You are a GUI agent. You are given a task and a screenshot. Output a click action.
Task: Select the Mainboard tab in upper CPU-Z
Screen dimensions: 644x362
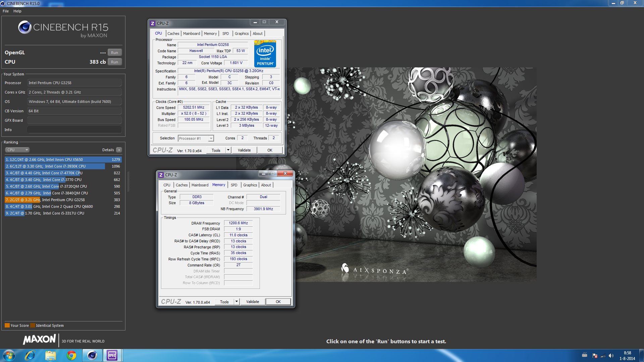coord(192,34)
